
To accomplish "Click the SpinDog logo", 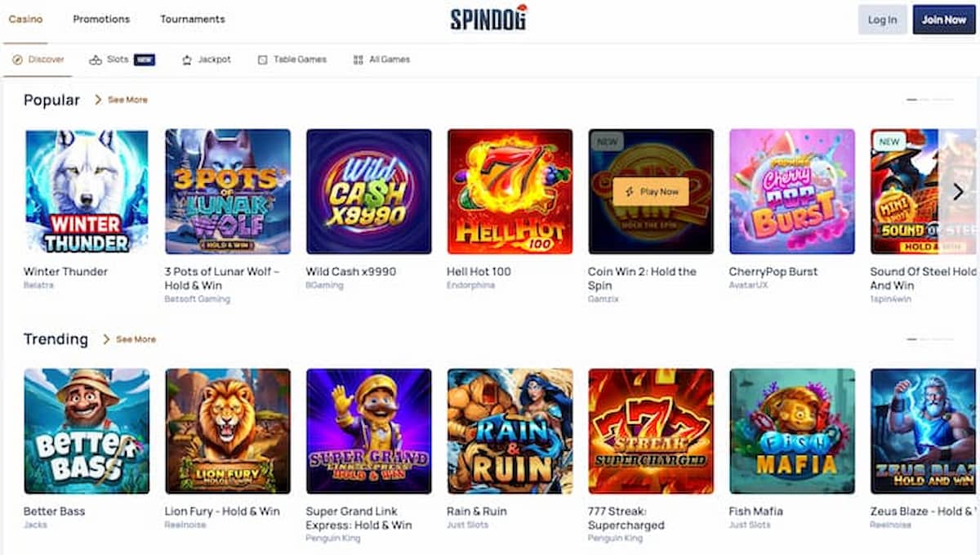I will point(488,18).
